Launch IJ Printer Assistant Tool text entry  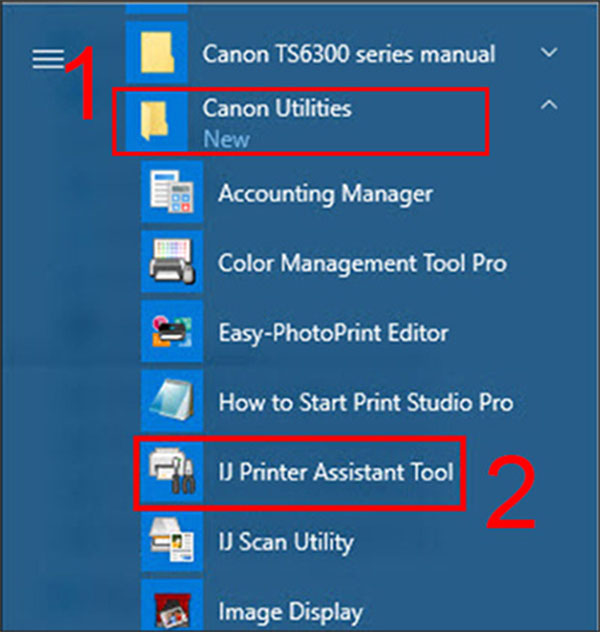(x=336, y=472)
